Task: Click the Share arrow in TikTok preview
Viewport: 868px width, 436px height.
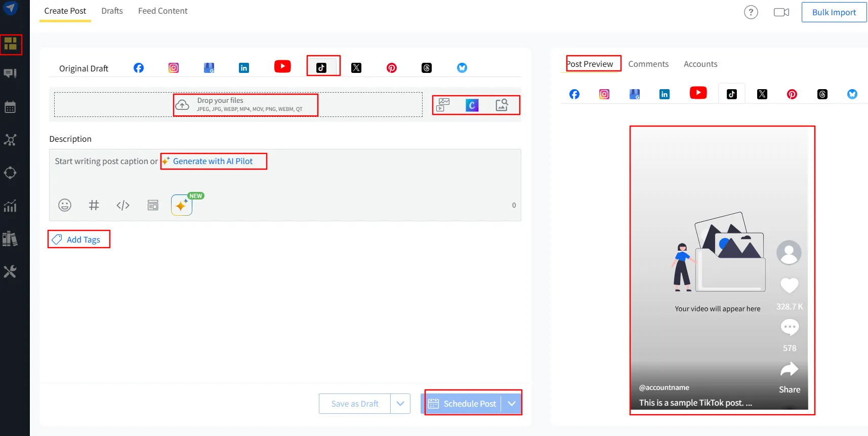Action: 790,369
